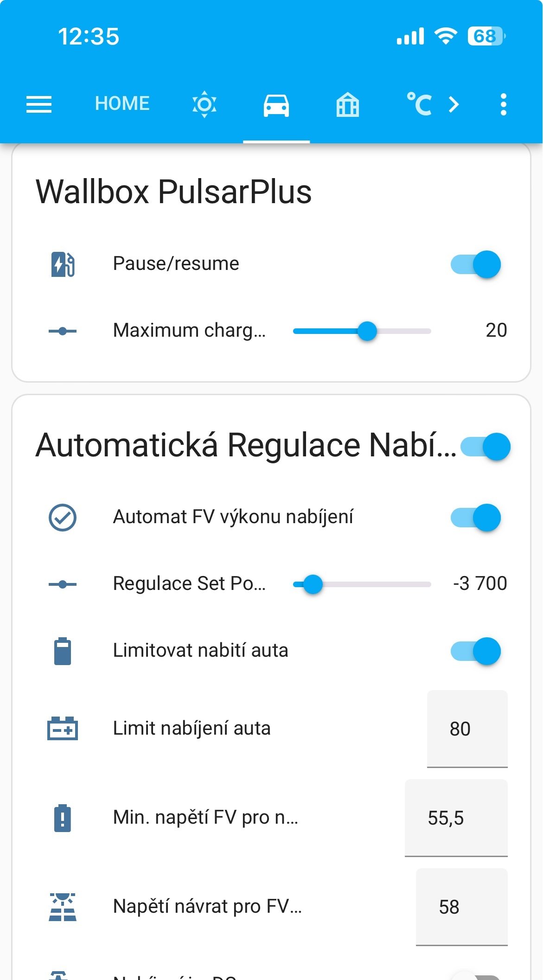
Task: Show more tabs with right chevron
Action: [x=454, y=104]
